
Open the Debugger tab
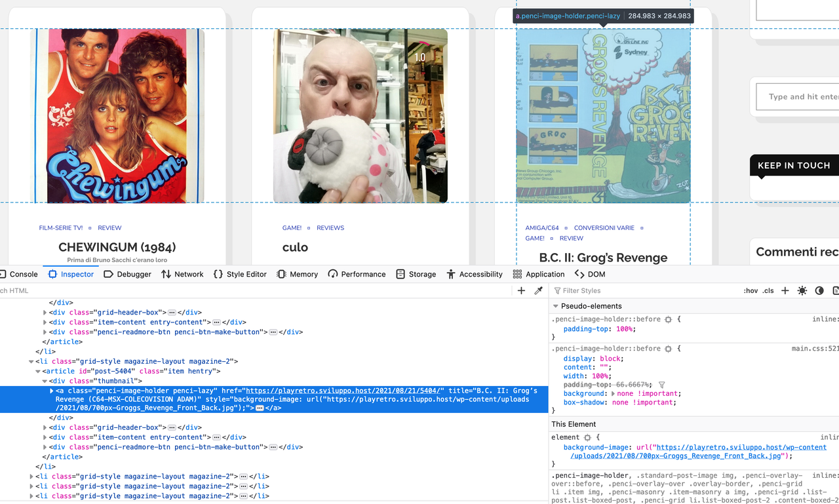tap(128, 274)
